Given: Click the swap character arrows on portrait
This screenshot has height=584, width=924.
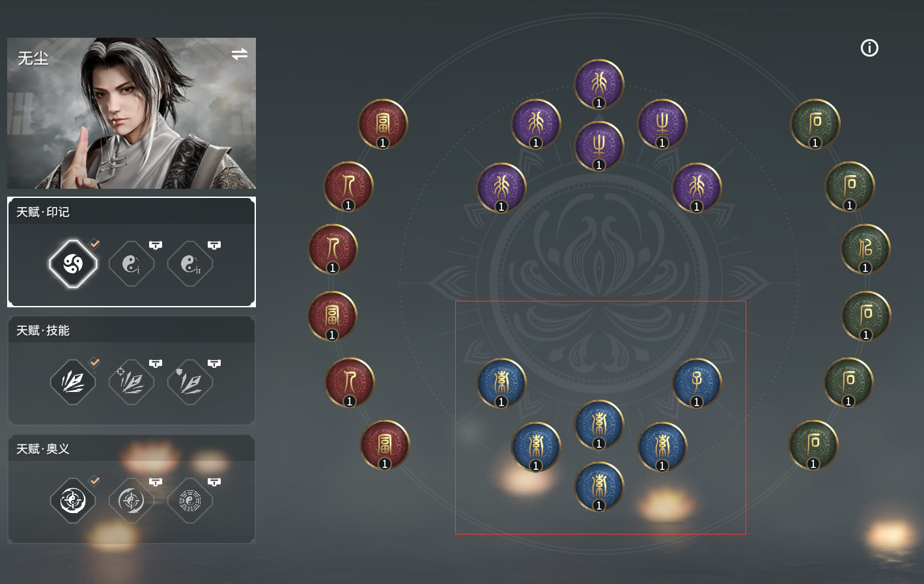Looking at the screenshot, I should [240, 54].
